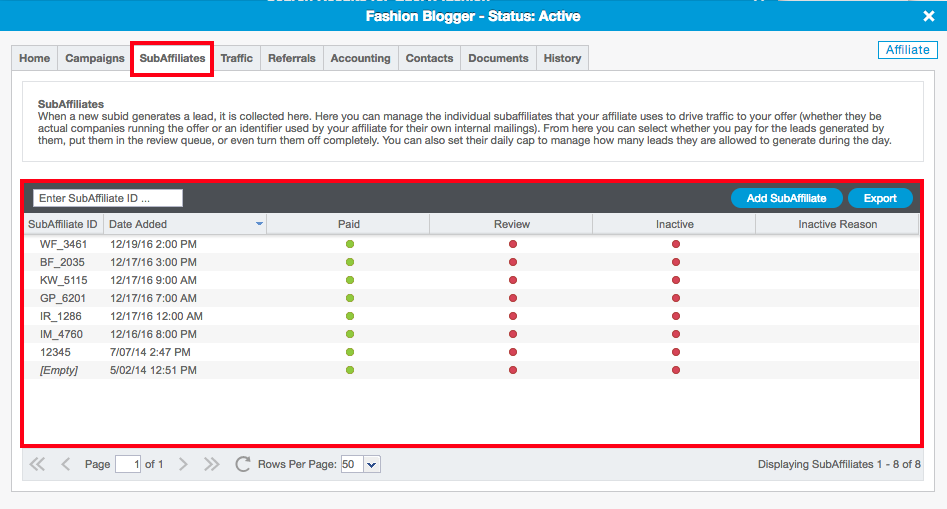
Task: Toggle Paid status for 12345
Action: click(x=350, y=352)
